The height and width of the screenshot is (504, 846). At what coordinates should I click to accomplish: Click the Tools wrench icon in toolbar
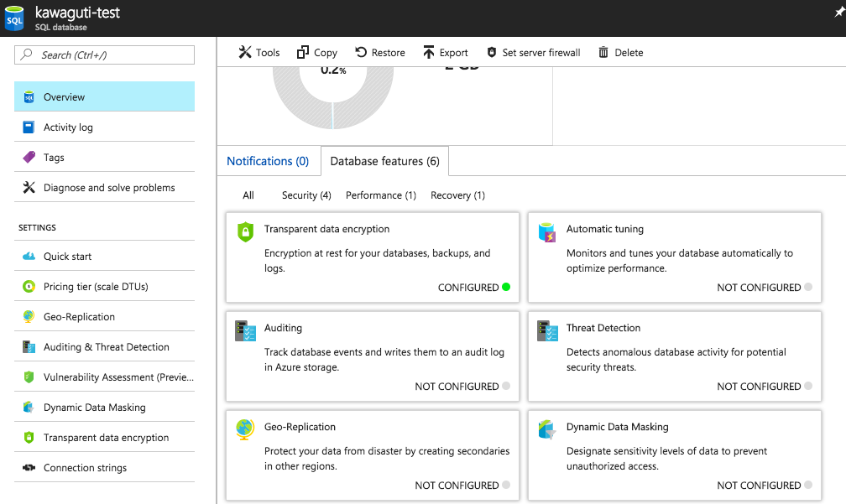point(245,52)
